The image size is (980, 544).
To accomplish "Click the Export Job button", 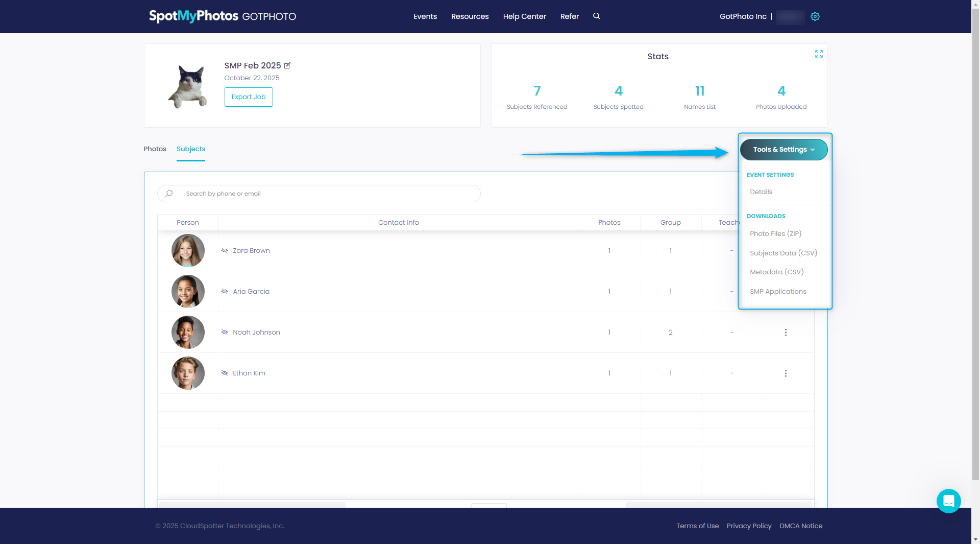I will 249,97.
